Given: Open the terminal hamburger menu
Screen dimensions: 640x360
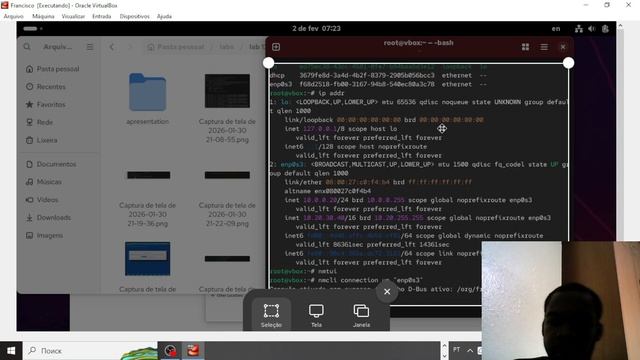Looking at the screenshot, I should point(544,47).
